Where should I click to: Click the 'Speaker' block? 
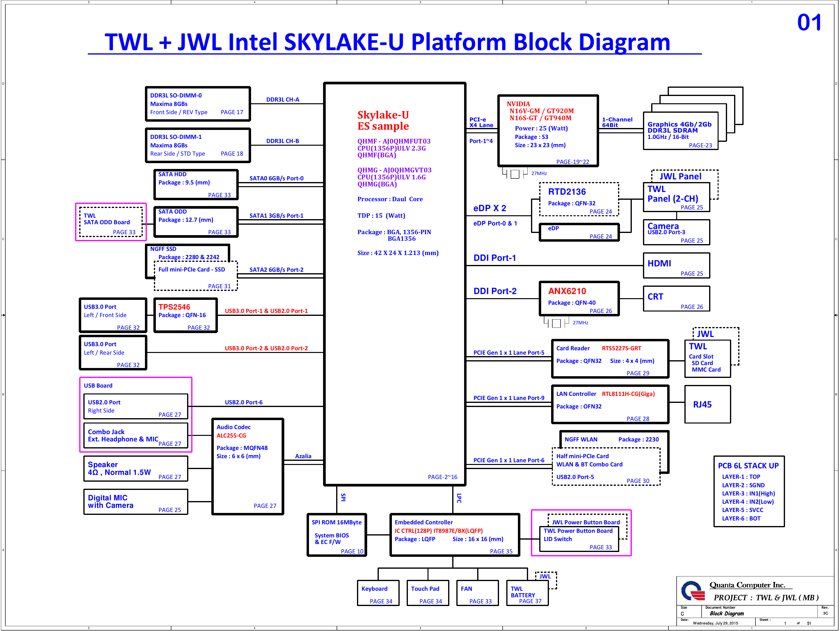click(x=136, y=469)
